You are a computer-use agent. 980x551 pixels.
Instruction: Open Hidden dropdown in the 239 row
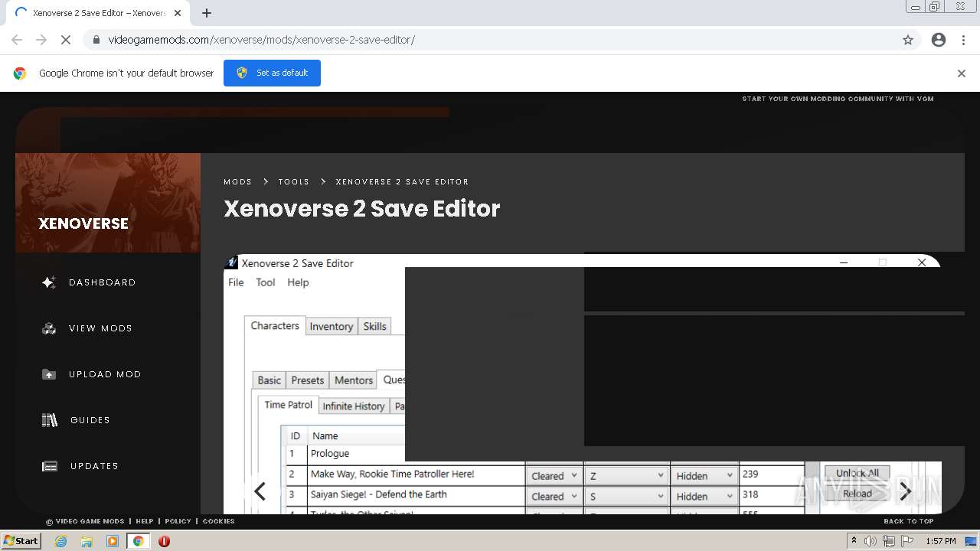click(x=704, y=475)
